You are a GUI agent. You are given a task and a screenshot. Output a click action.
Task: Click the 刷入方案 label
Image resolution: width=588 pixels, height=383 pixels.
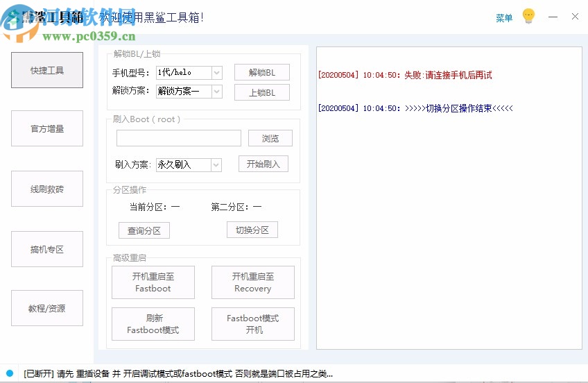pyautogui.click(x=132, y=164)
